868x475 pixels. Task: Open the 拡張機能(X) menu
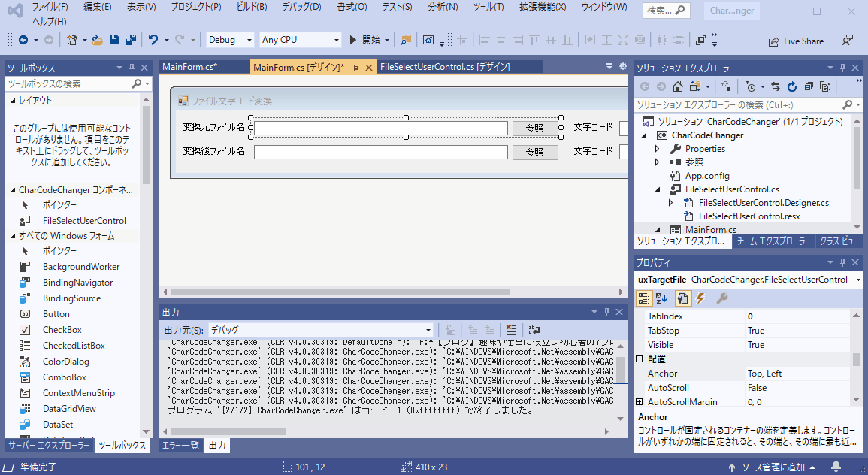pos(543,7)
